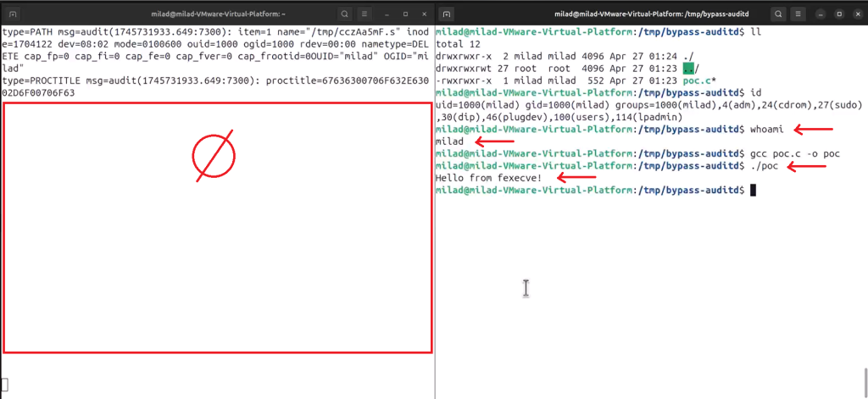Open hamburger menu in right bypass-auditd terminal
This screenshot has width=868, height=399.
798,14
